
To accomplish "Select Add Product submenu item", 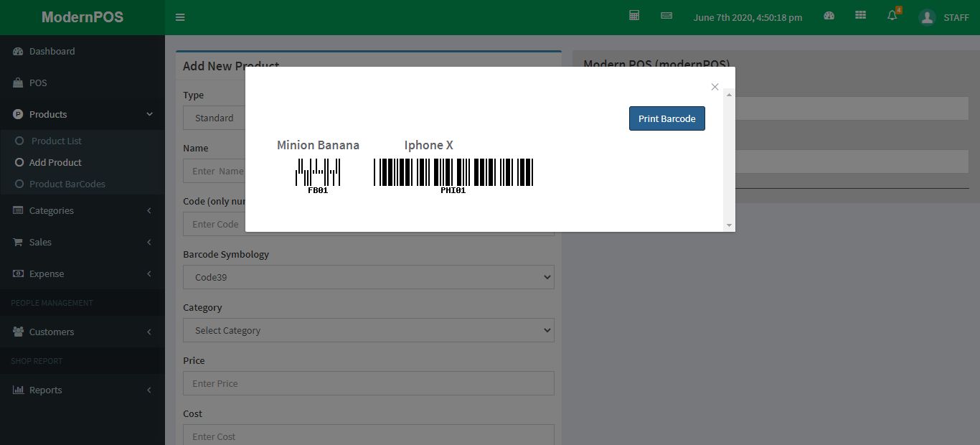I will click(x=55, y=162).
